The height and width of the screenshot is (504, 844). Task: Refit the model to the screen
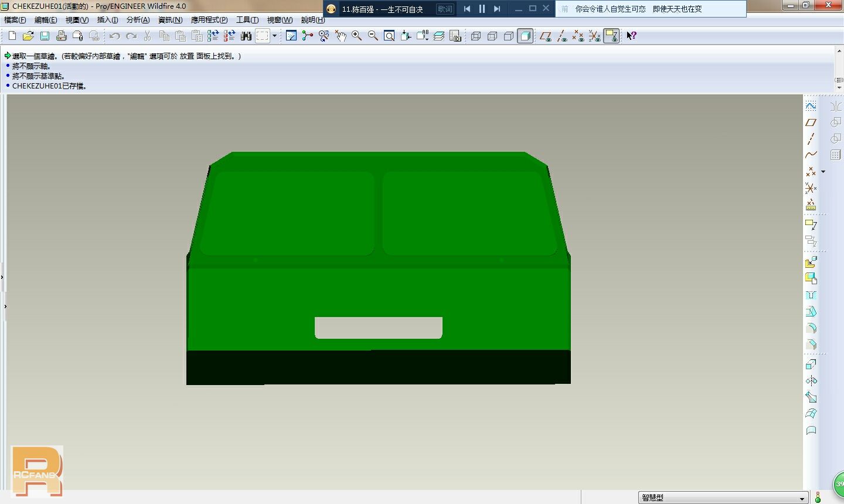[389, 36]
